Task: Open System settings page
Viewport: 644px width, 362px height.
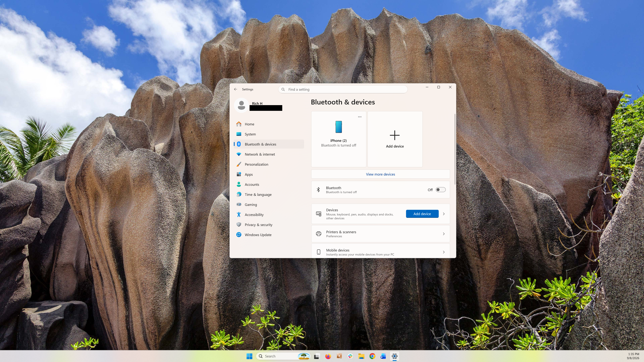Action: pos(269,134)
